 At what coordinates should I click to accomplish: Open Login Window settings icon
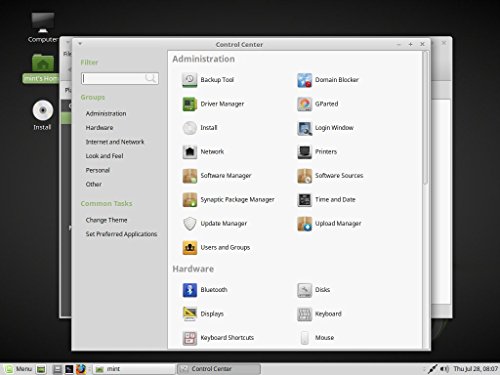pos(304,128)
